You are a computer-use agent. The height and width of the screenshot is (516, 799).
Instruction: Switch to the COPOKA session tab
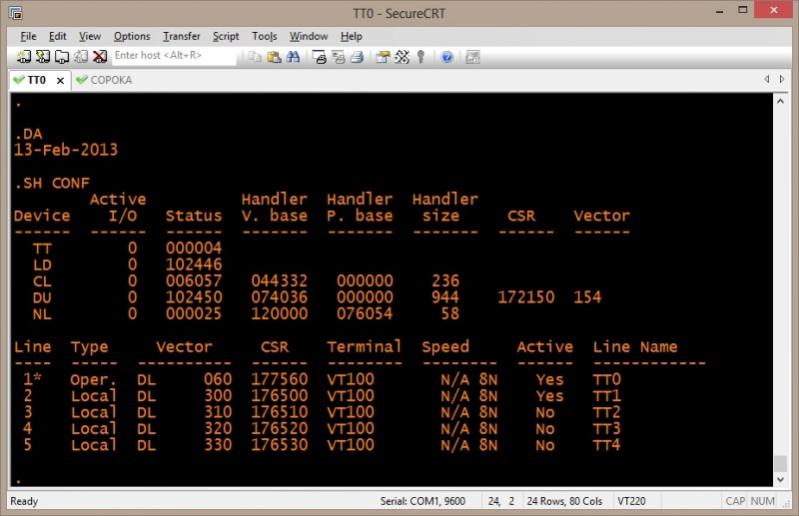110,80
